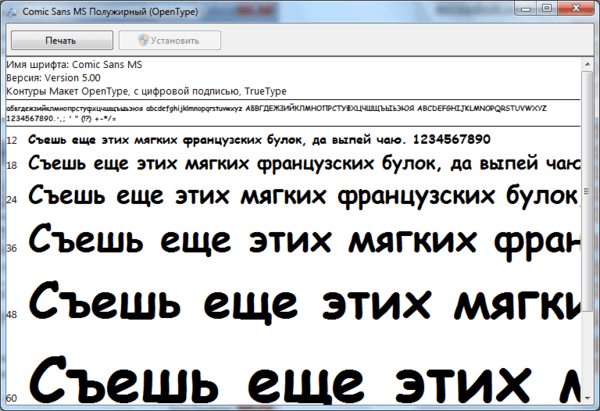Minimize the font viewer window
600x411 pixels.
(526, 8)
